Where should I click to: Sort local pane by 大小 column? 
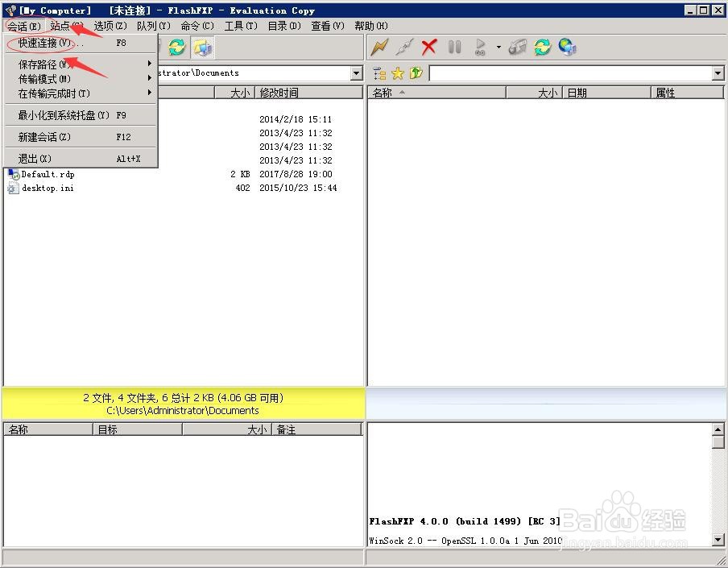(x=234, y=93)
